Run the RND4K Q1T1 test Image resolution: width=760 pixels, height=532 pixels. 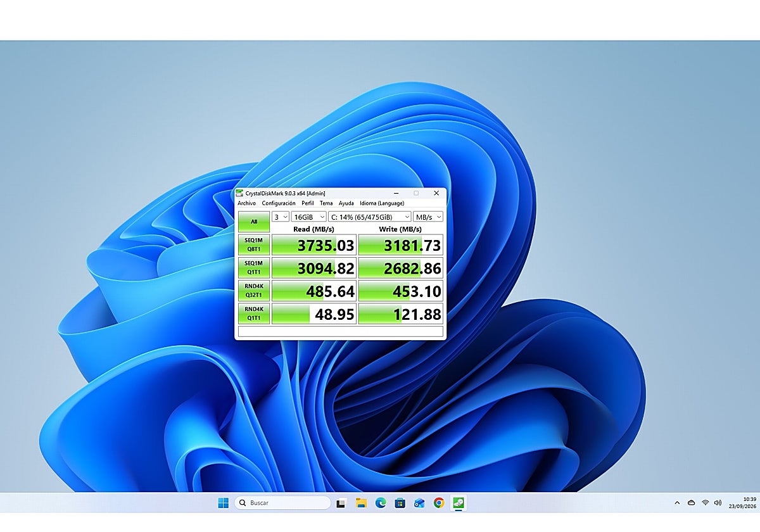pyautogui.click(x=254, y=313)
